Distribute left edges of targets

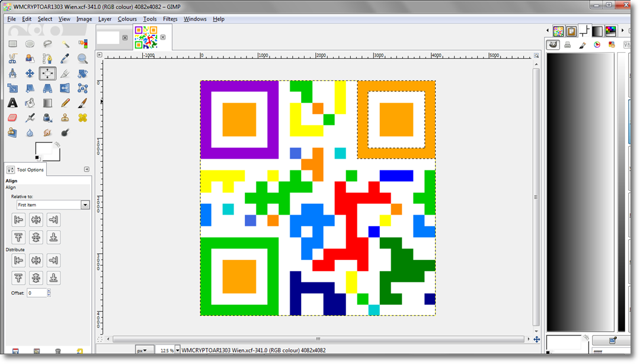coord(18,260)
